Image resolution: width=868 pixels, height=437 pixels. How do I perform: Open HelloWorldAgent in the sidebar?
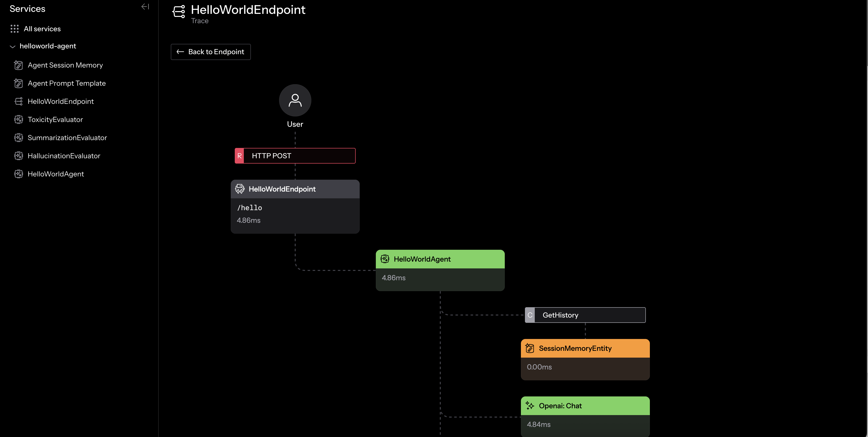click(56, 174)
